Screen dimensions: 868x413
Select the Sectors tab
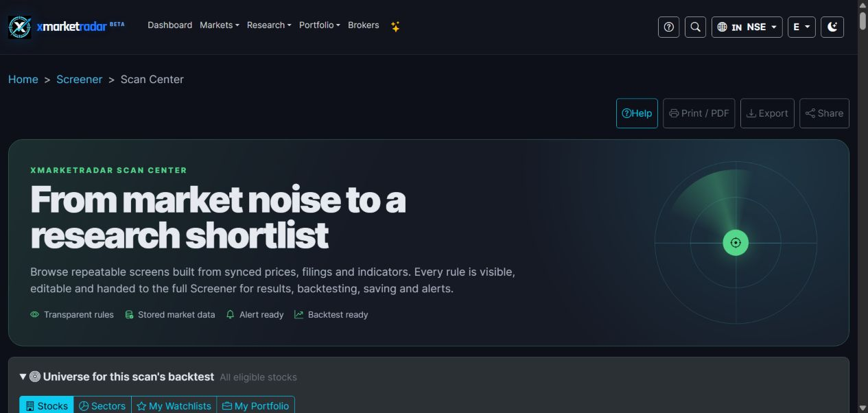pos(102,405)
